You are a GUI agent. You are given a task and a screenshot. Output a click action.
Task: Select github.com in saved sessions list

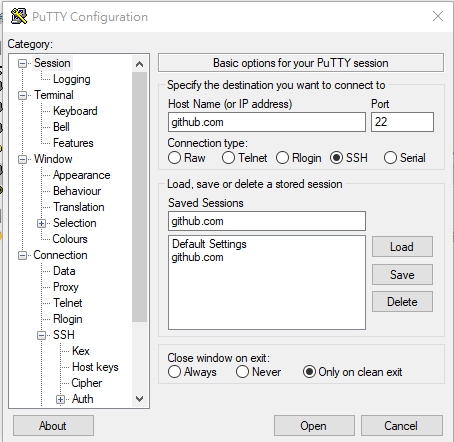(x=197, y=257)
